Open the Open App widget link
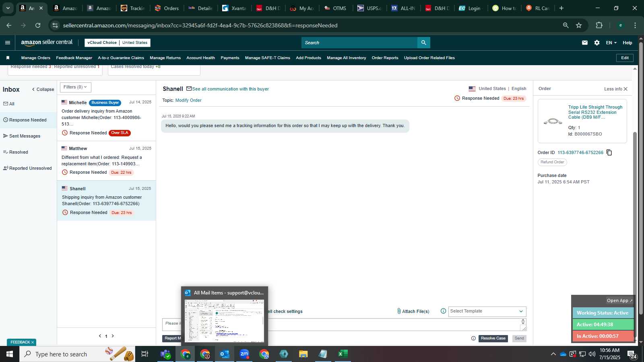 [619, 300]
